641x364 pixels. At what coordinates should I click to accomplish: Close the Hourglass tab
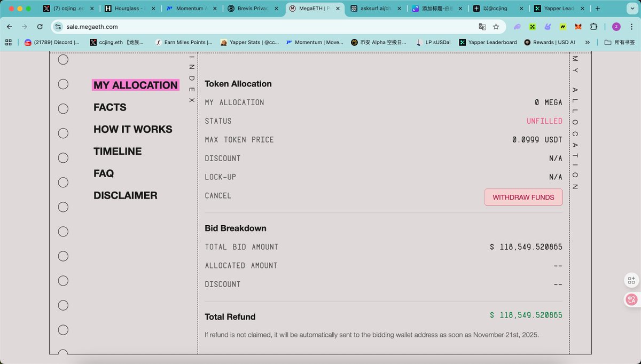click(x=153, y=9)
